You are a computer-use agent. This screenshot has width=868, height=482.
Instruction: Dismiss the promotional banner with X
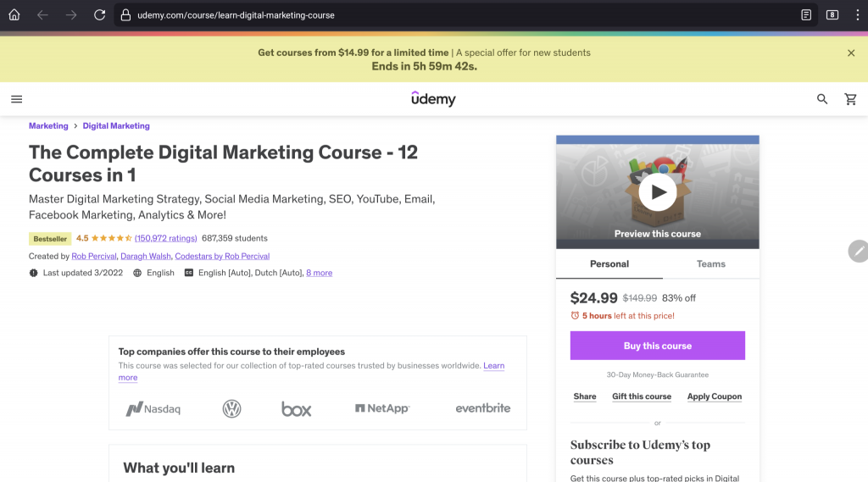[851, 53]
